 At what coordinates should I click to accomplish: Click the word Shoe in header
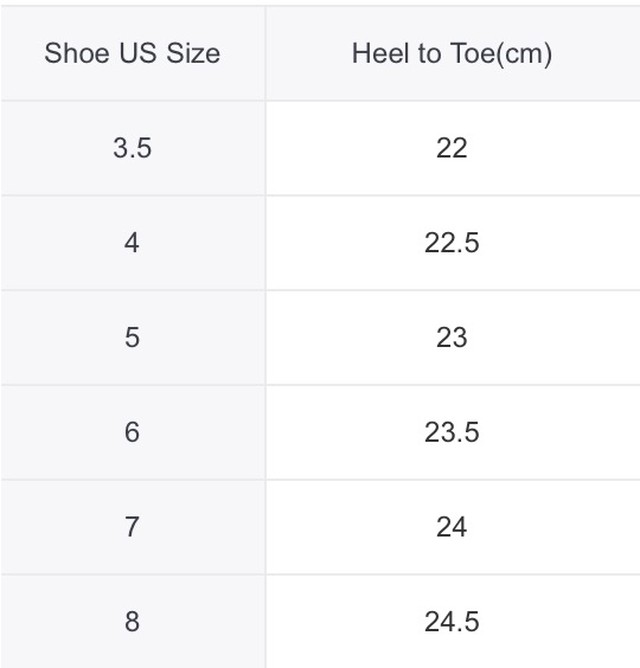[x=77, y=53]
